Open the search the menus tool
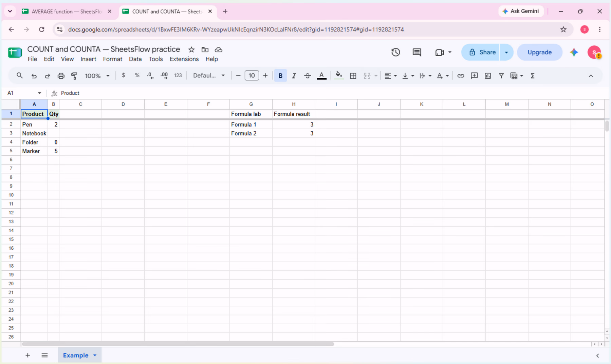 pyautogui.click(x=19, y=76)
